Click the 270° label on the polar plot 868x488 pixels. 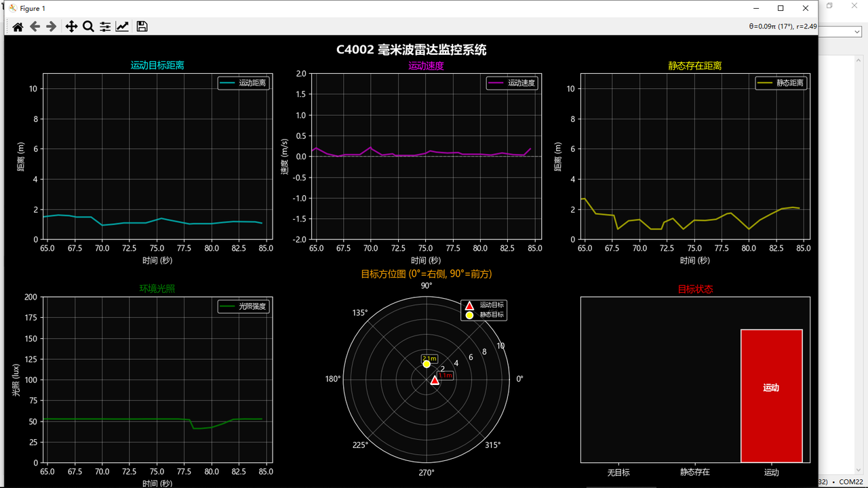tap(427, 472)
